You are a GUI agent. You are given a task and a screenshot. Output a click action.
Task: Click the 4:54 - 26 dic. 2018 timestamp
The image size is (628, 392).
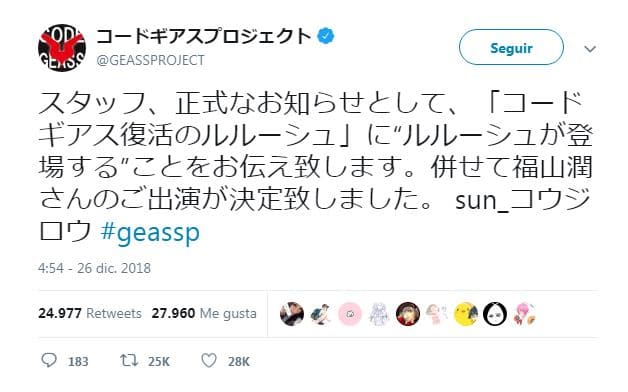pos(94,268)
